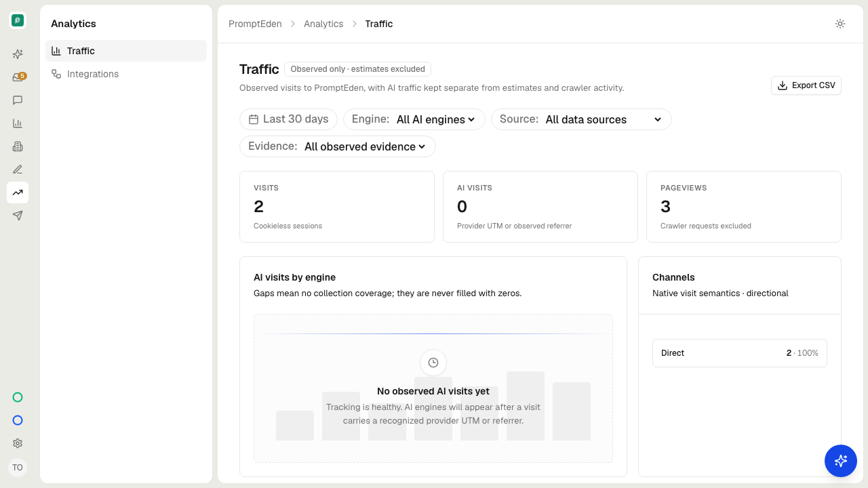The image size is (868, 488).
Task: Open the sparkles item in left rail
Action: (x=18, y=54)
